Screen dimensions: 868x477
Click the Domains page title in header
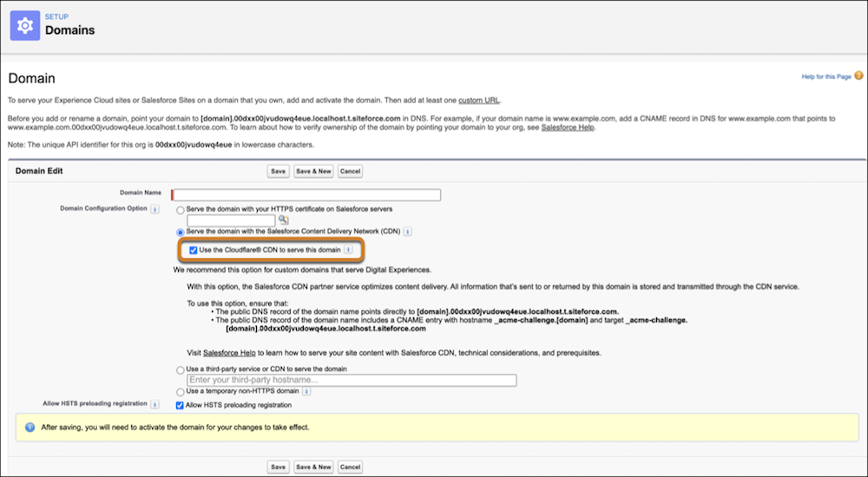pos(69,30)
